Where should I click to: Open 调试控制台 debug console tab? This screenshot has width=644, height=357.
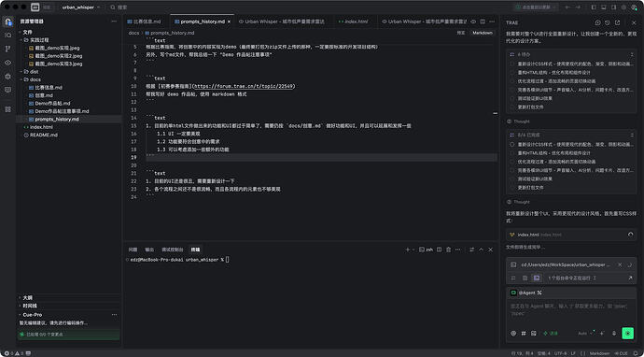coord(173,250)
